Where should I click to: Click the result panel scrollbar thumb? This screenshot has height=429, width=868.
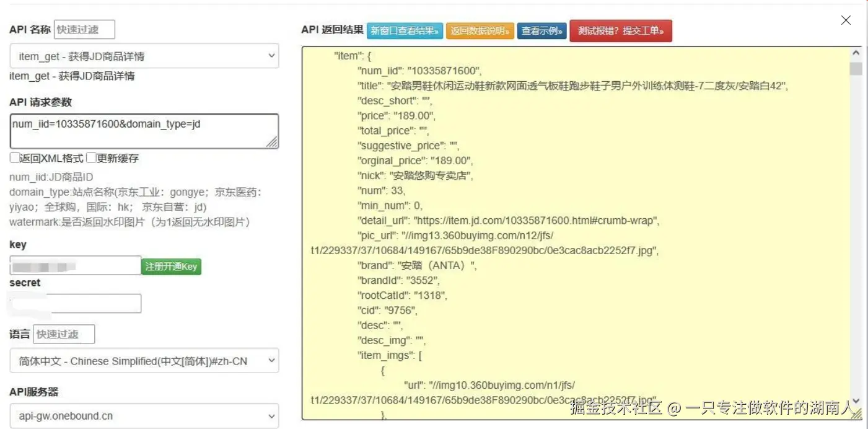tap(856, 68)
